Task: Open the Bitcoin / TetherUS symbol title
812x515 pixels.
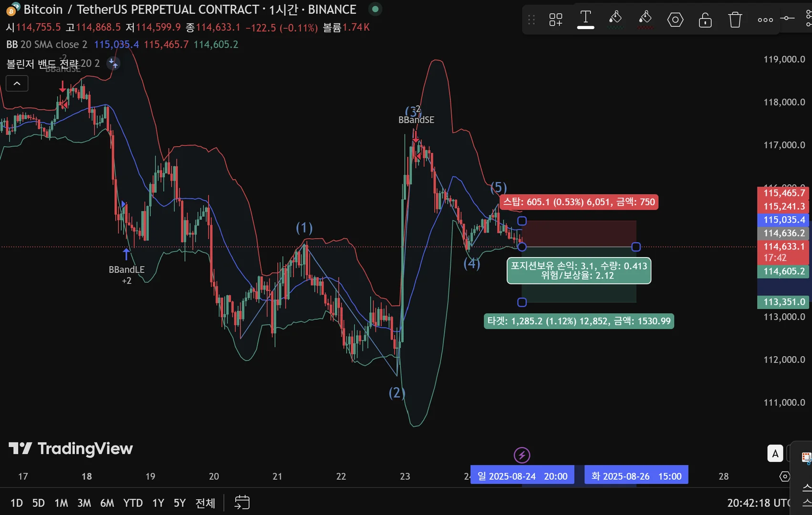Action: click(190, 9)
